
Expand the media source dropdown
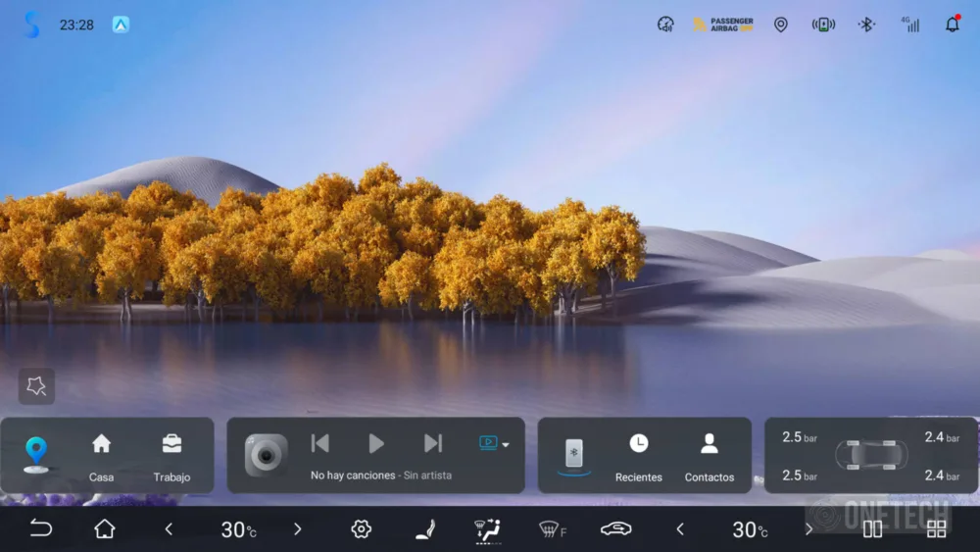coord(494,443)
